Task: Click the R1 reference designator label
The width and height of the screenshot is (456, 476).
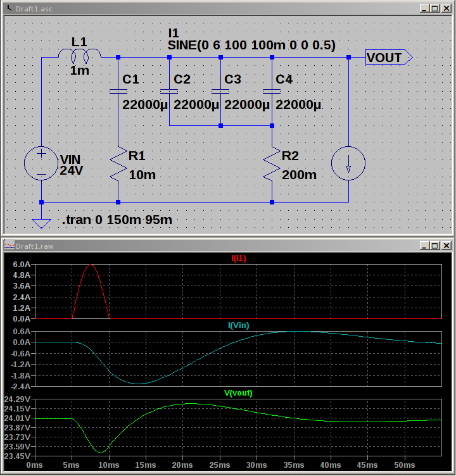Action: [137, 156]
